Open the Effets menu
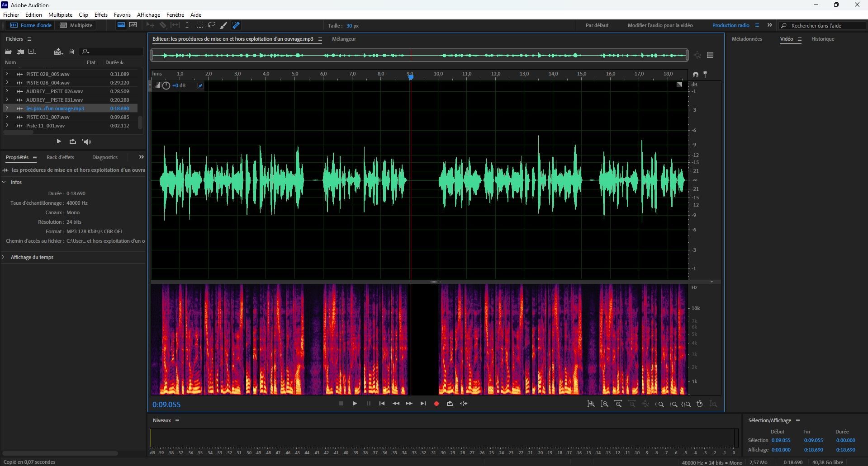This screenshot has width=868, height=466. [101, 14]
